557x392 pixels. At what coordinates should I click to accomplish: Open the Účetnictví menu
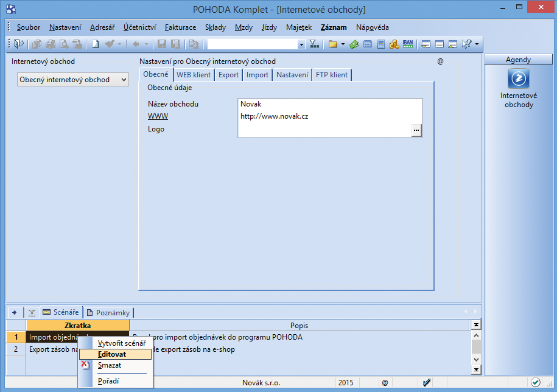click(139, 27)
